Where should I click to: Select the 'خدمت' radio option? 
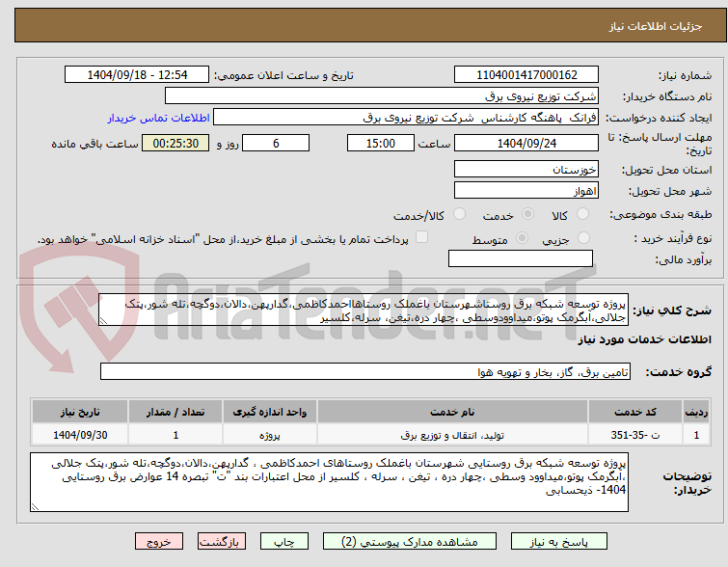527,214
